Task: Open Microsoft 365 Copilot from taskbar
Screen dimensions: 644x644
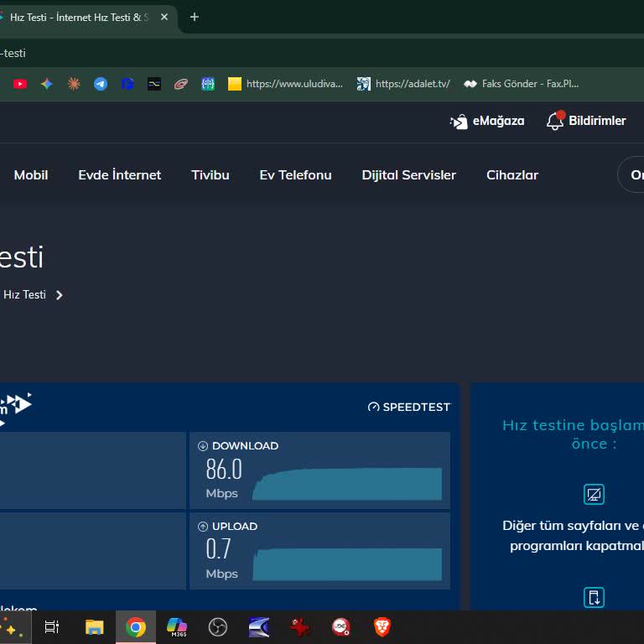Action: pyautogui.click(x=177, y=627)
